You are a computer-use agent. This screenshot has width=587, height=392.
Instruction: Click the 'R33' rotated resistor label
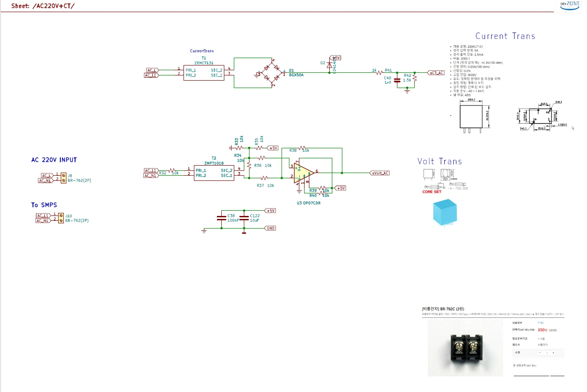[236, 141]
